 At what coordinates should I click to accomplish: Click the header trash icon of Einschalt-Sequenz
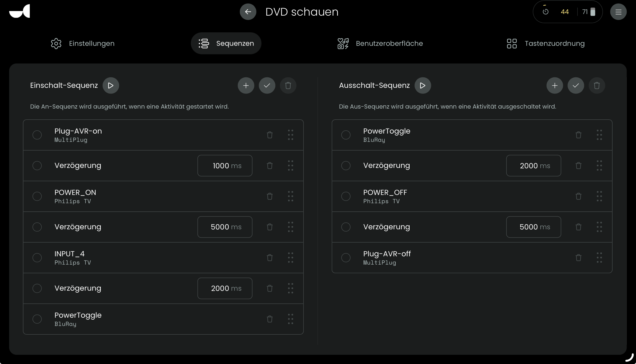point(288,85)
